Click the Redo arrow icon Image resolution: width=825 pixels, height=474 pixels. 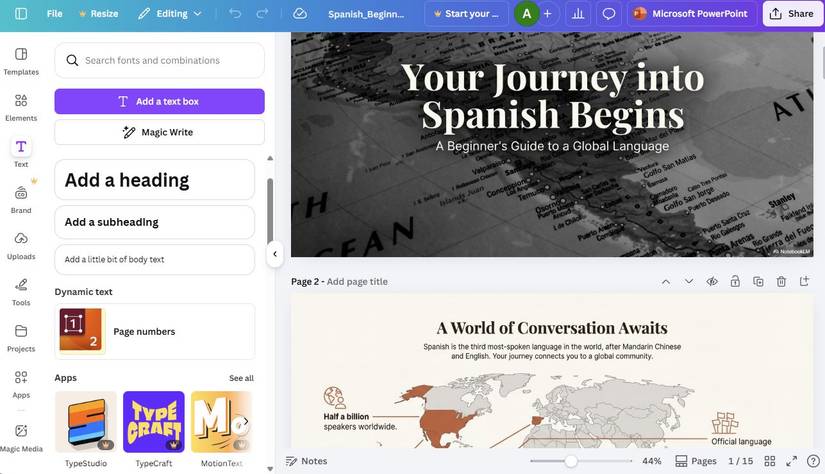[x=262, y=14]
